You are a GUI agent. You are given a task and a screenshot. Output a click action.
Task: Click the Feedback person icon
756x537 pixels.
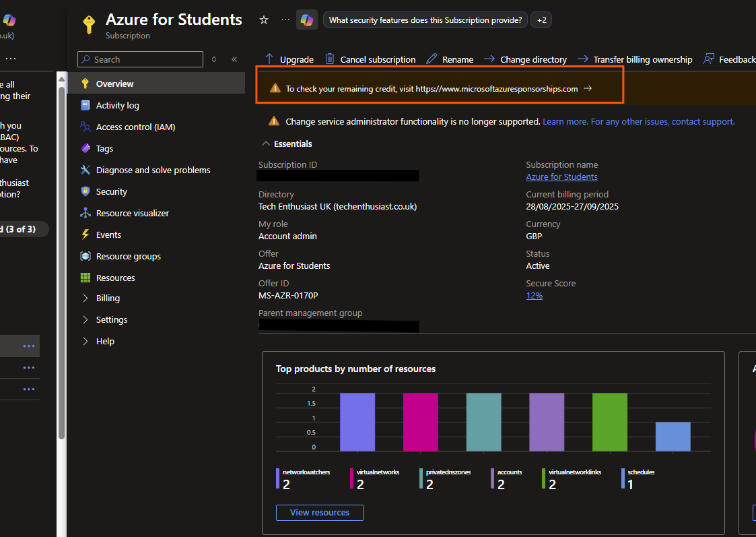pos(709,59)
